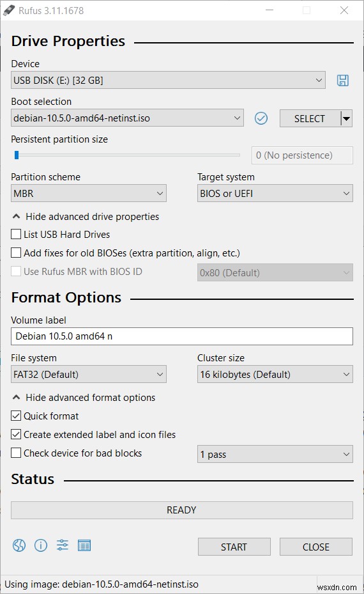This screenshot has height=594, width=364.
Task: Click the persistent partition size slider
Action: tap(126, 155)
